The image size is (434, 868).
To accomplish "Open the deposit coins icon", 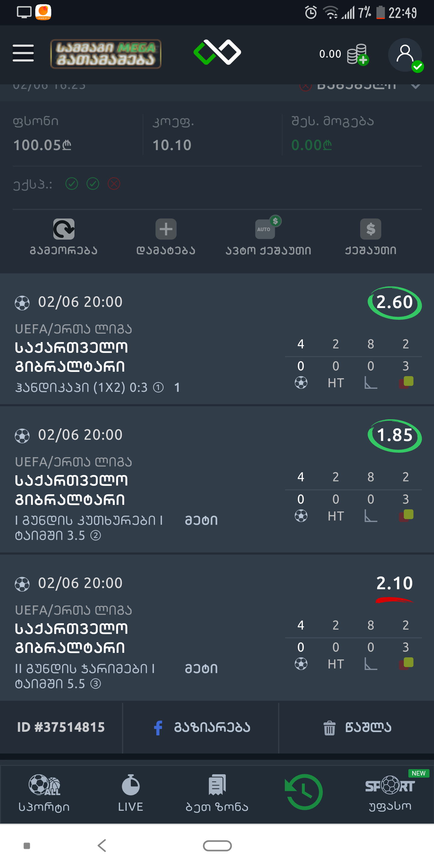I will 357,54.
